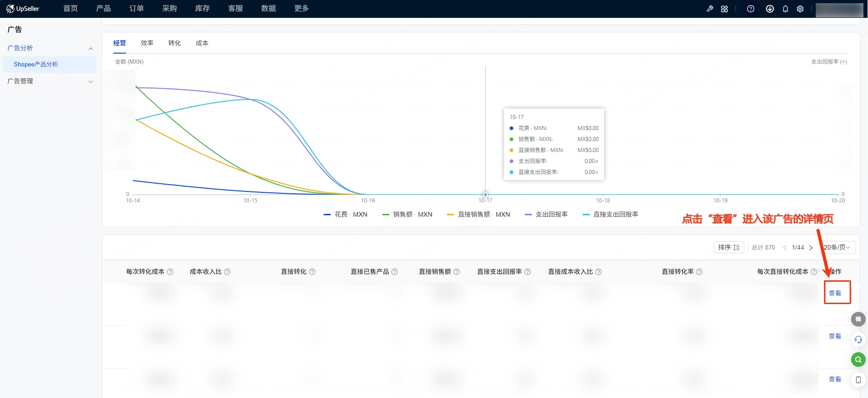Show help tooltip for 成本收入比 column
This screenshot has width=868, height=398.
click(227, 272)
